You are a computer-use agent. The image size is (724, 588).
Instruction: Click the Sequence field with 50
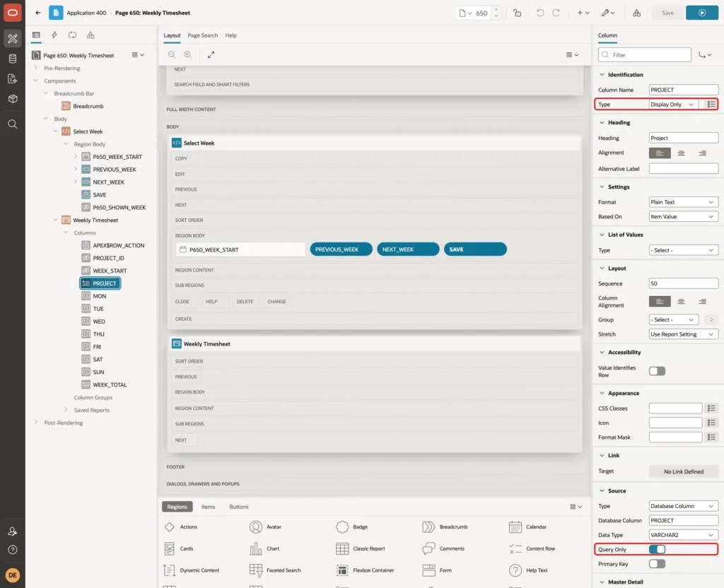(684, 283)
